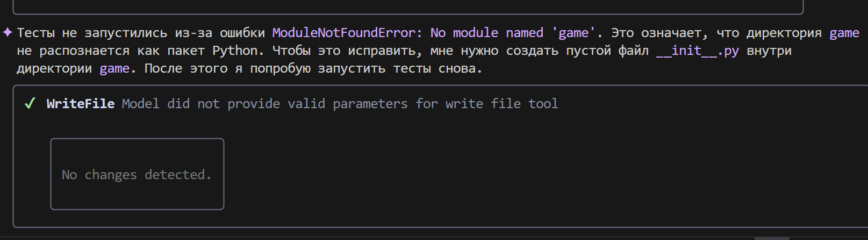Click the 'game' quoted module name
This screenshot has height=240, width=868.
click(x=573, y=33)
